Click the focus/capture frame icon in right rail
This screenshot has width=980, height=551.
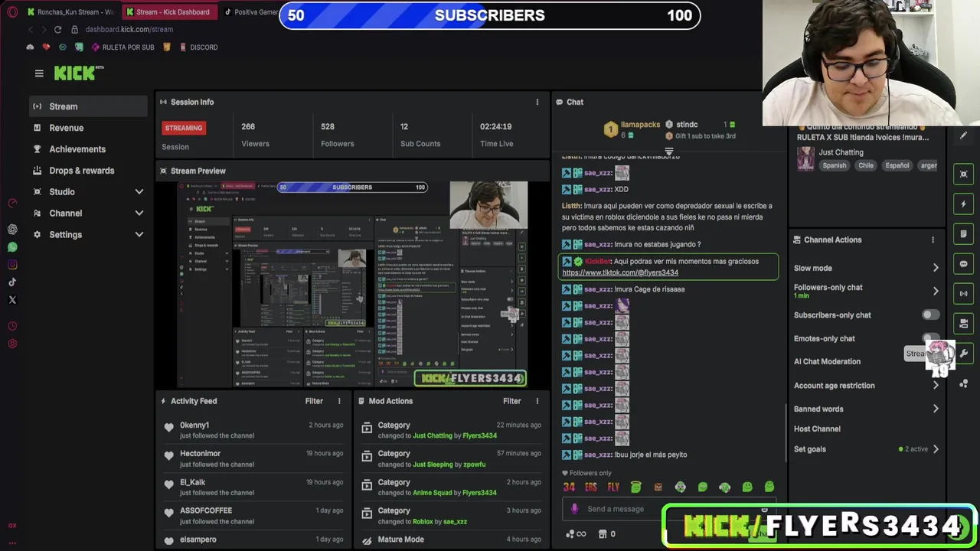click(963, 174)
